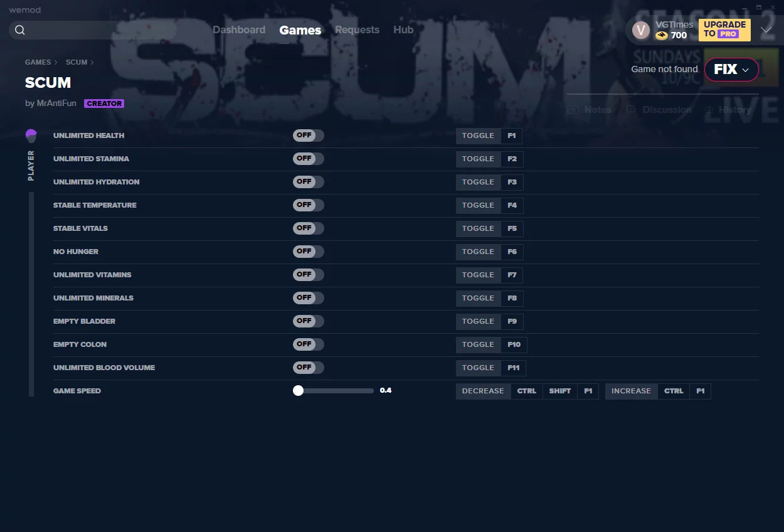Image resolution: width=784 pixels, height=532 pixels.
Task: Enable the Unlimited Stamina toggle
Action: click(309, 159)
